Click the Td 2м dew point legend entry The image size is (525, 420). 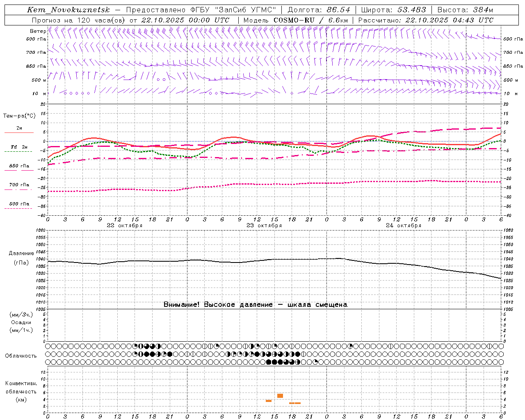pos(19,147)
